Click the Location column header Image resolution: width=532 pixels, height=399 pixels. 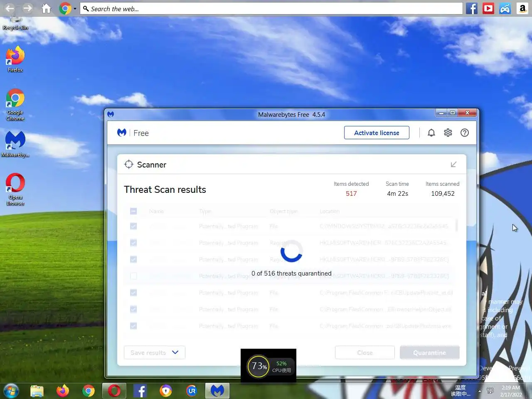330,211
